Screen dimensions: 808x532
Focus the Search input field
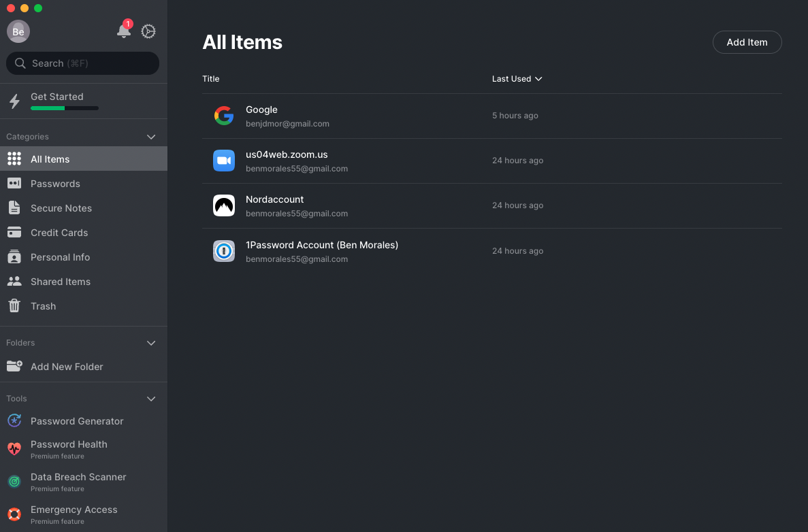tap(82, 63)
